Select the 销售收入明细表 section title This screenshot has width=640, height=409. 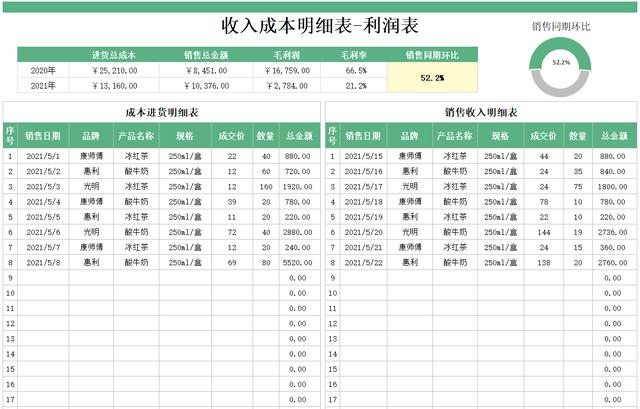[481, 112]
